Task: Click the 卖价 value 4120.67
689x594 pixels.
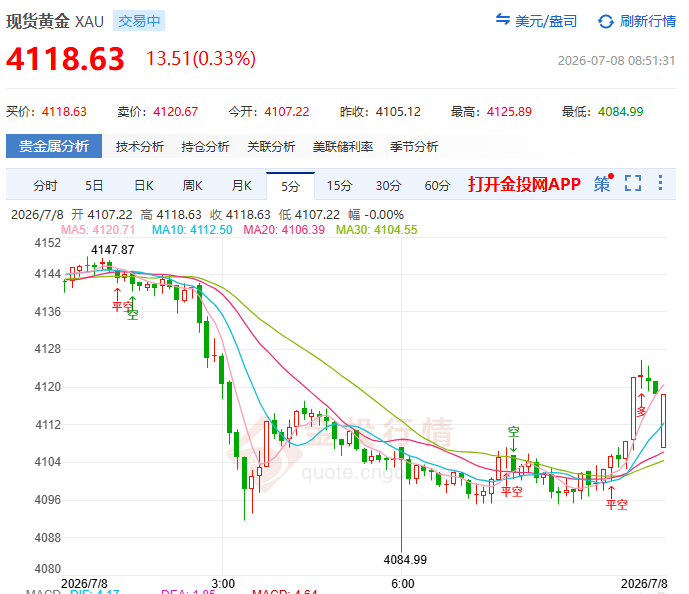Action: (176, 112)
